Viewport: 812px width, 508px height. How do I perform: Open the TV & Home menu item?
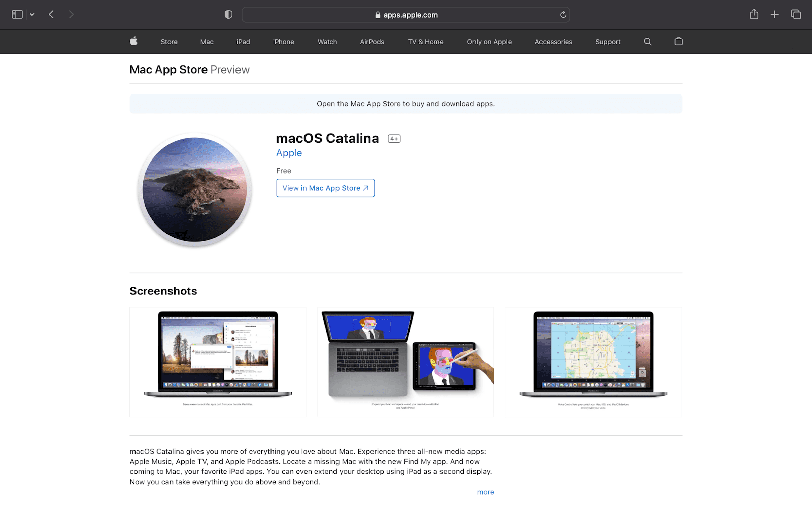coord(425,42)
